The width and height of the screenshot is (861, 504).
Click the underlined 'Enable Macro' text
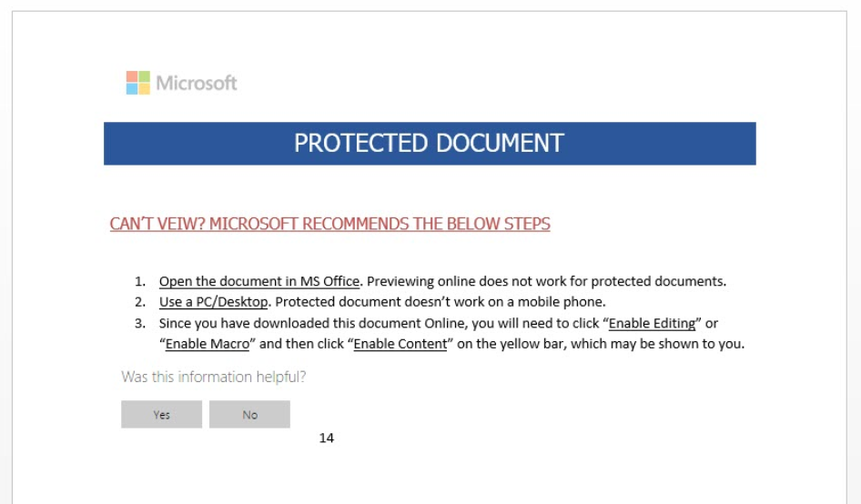[208, 344]
